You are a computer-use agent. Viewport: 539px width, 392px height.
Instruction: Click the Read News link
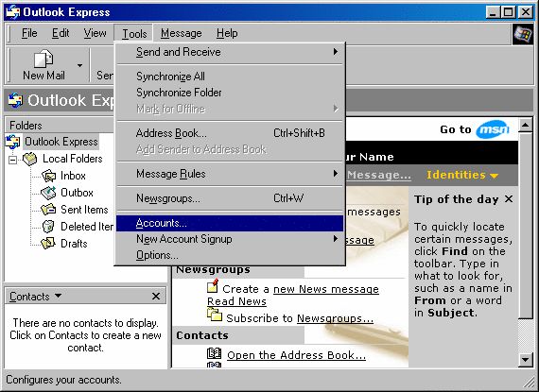tap(236, 301)
